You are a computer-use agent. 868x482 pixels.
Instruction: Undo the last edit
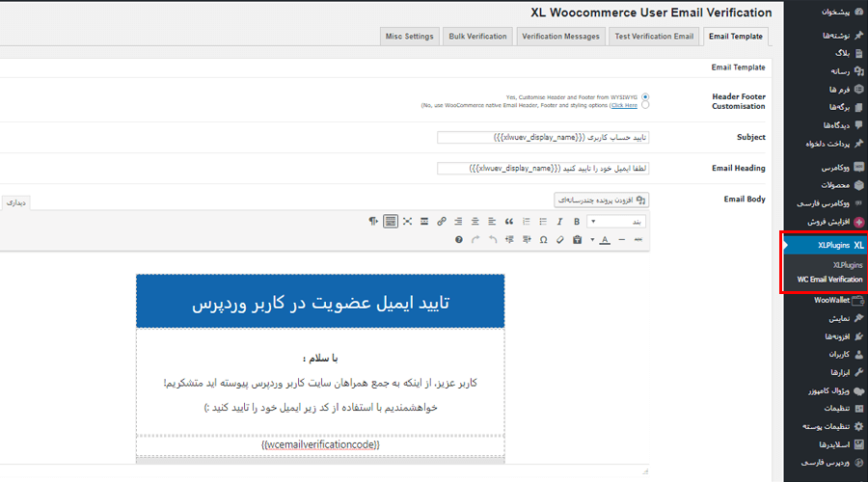[493, 240]
